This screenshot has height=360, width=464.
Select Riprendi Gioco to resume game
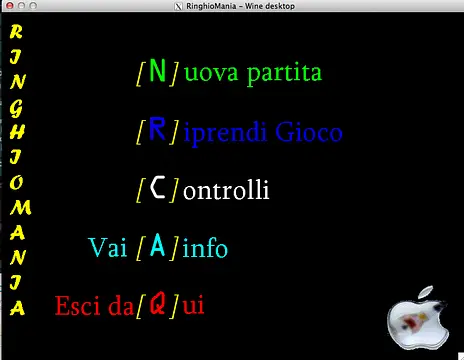point(239,132)
